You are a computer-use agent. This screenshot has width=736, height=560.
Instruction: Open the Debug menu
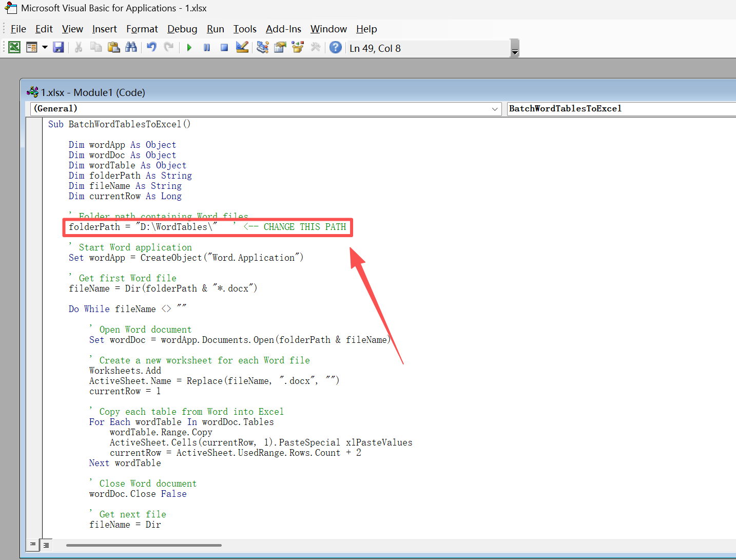click(182, 29)
